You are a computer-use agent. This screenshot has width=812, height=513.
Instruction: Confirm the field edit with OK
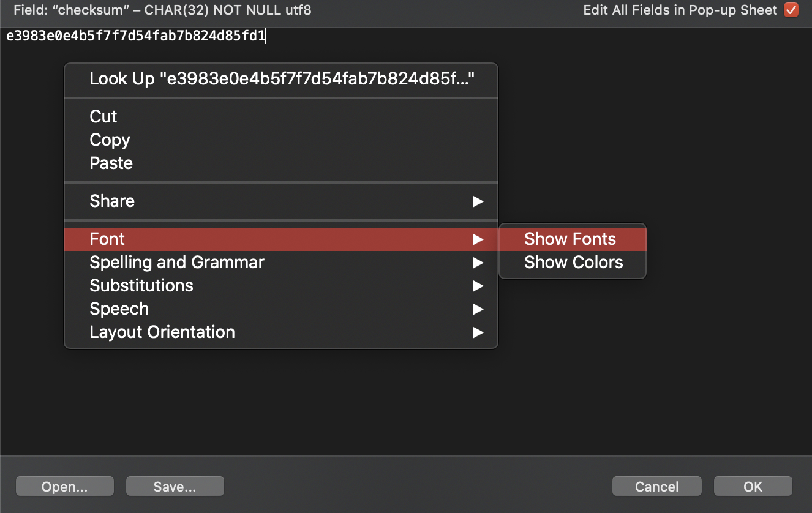point(753,486)
